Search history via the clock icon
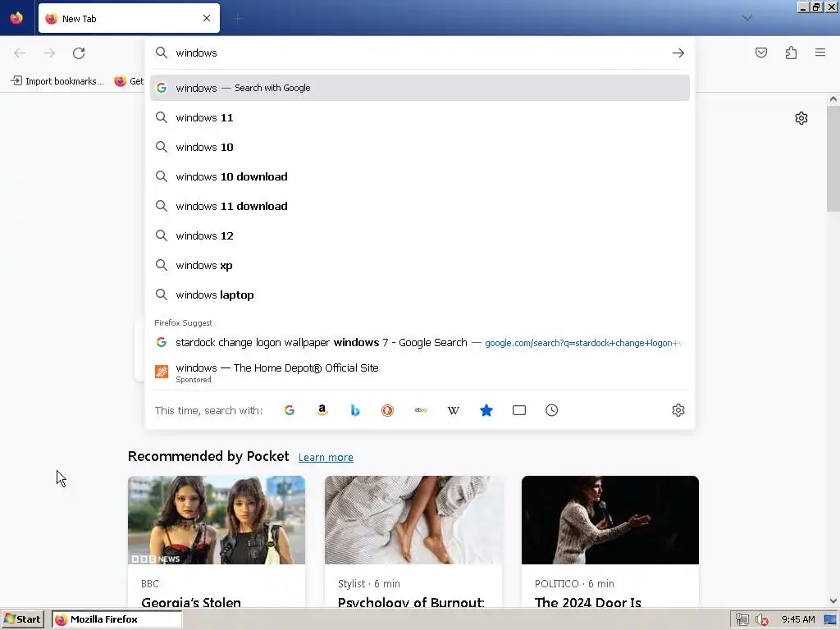 [552, 410]
